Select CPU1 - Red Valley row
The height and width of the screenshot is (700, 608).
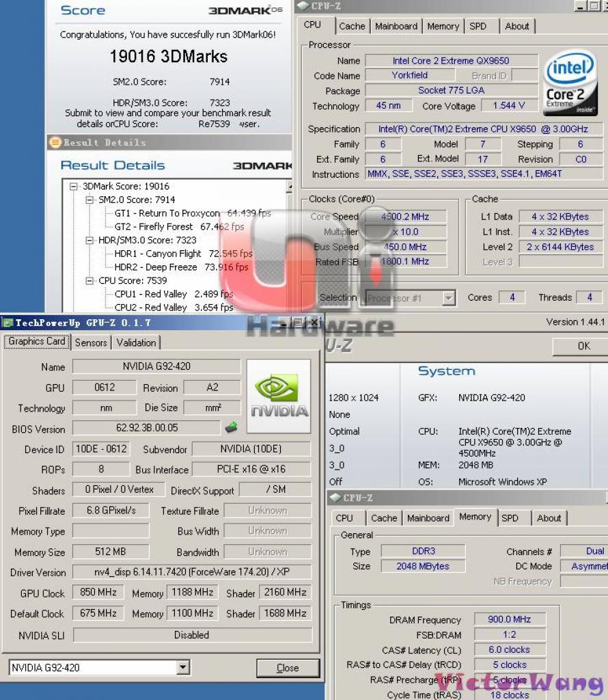pyautogui.click(x=174, y=294)
